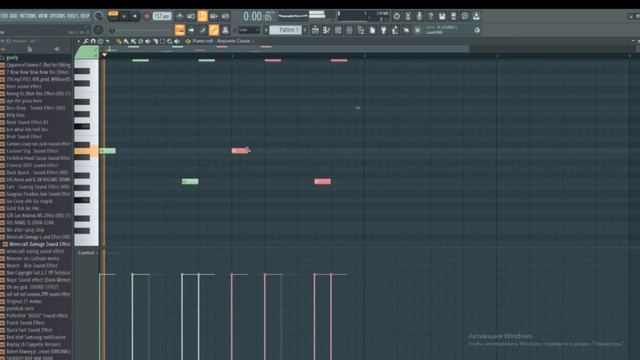Select the rectangular Select tool in piano roll

pos(162,41)
